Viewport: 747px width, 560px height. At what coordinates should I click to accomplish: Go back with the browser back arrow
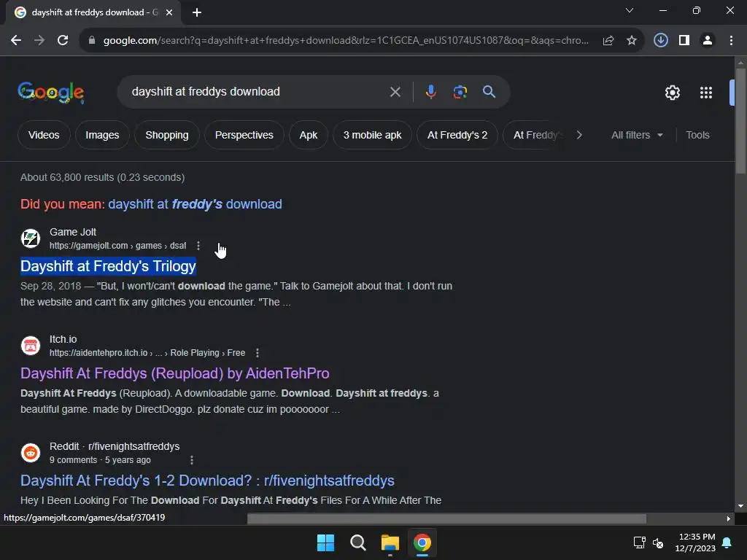[16, 41]
